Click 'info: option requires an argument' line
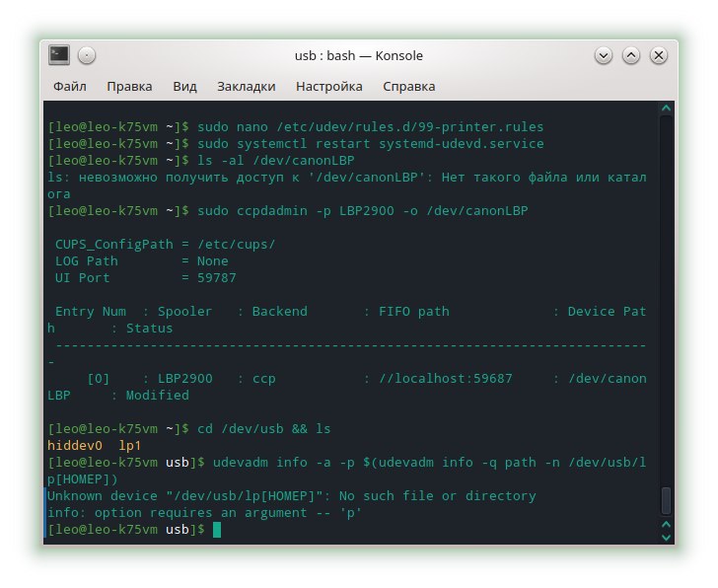The height and width of the screenshot is (588, 718). pos(205,513)
